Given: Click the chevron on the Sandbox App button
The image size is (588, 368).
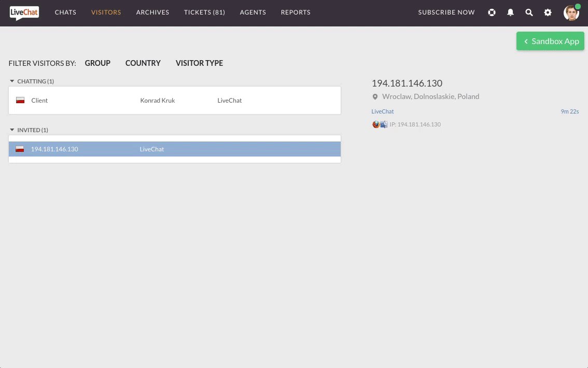Looking at the screenshot, I should click(526, 41).
